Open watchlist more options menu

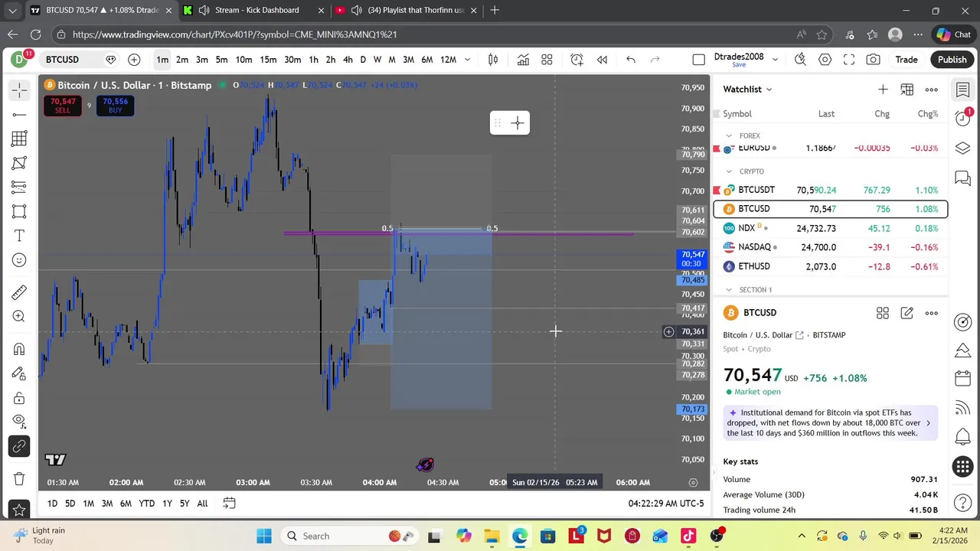[x=932, y=90]
